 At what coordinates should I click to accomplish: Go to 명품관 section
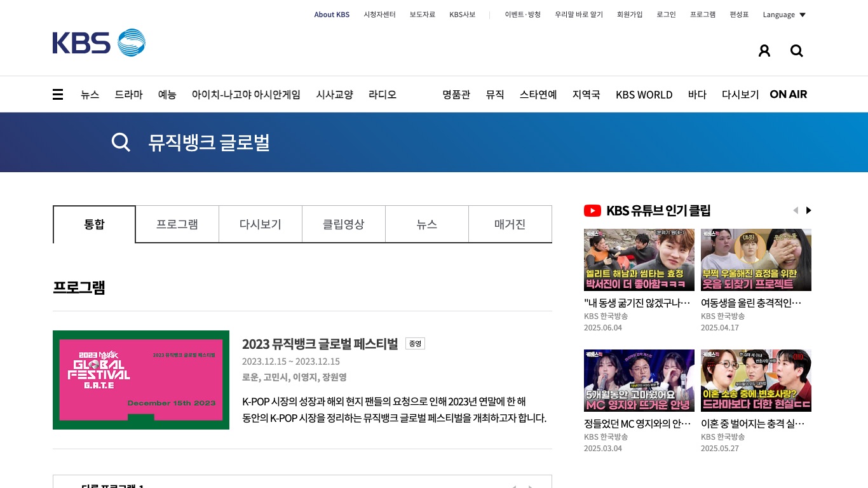(x=456, y=95)
